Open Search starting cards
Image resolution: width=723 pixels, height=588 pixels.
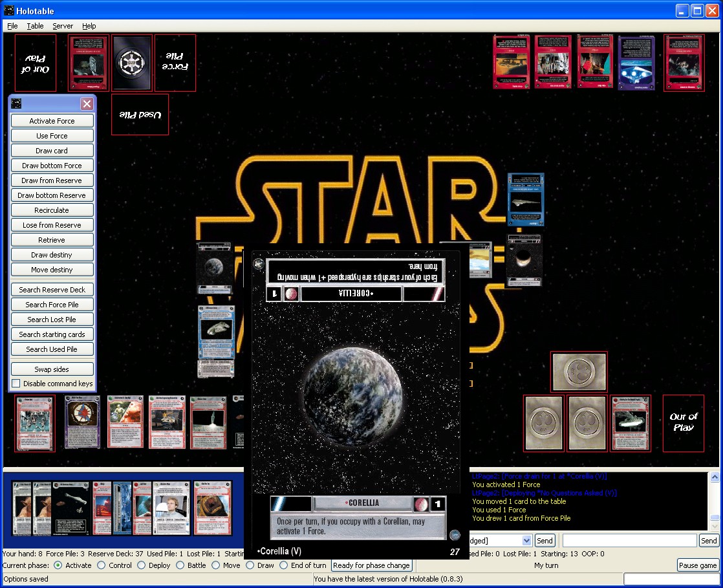[52, 334]
